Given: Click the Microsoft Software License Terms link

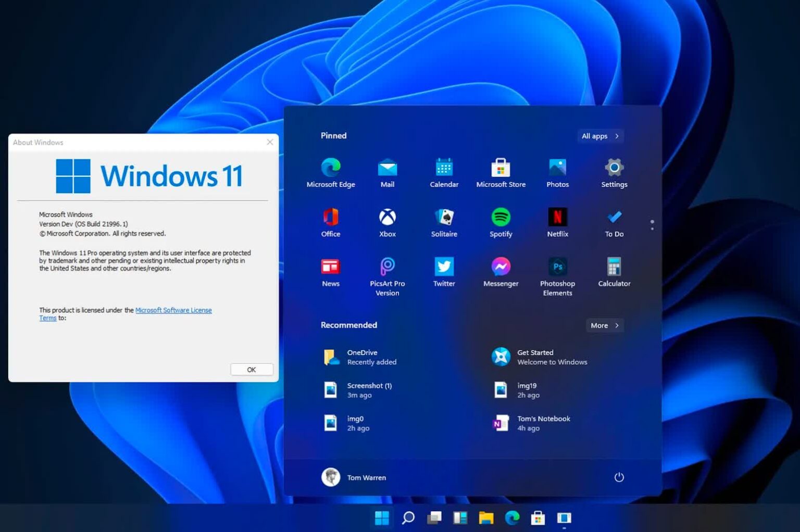Looking at the screenshot, I should tap(173, 310).
